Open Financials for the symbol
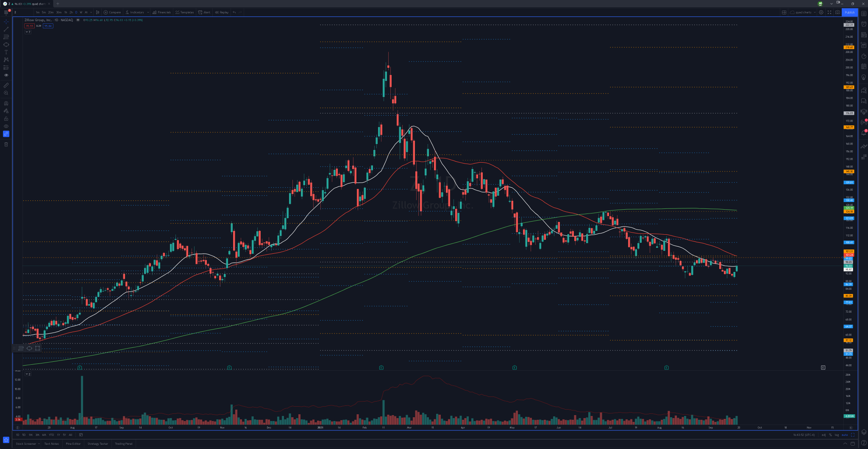 [x=161, y=12]
